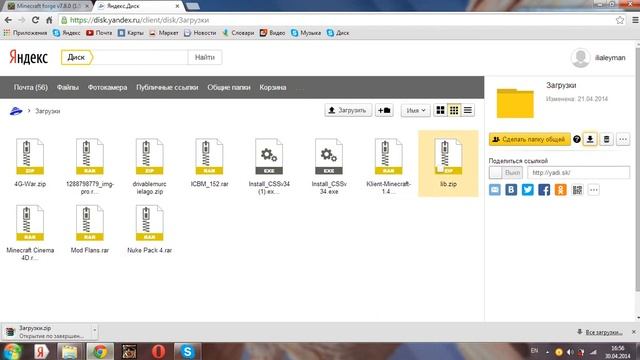
Task: Go to Disk root via flying saucer icon
Action: coord(16,111)
